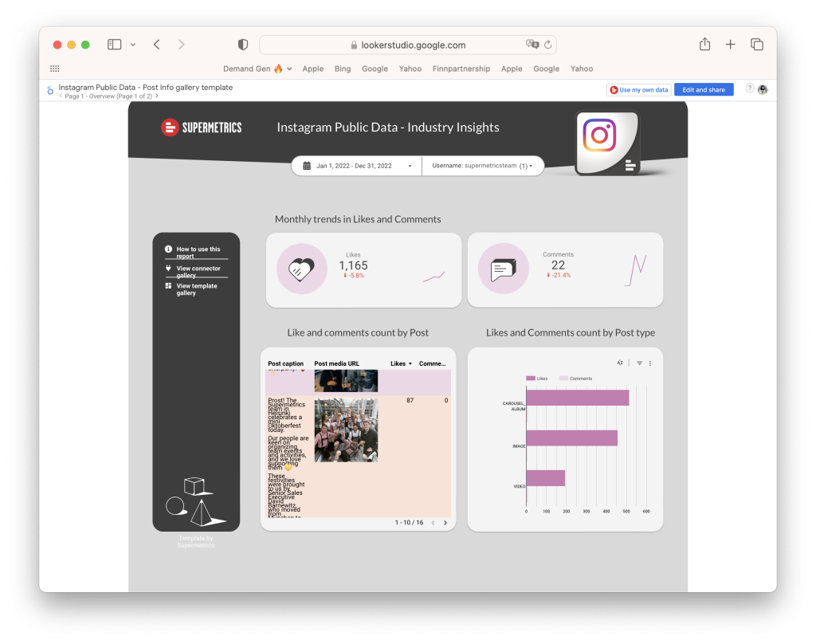Screen dimensions: 816x644
Task: Click the 22 Comments value
Action: pos(558,265)
